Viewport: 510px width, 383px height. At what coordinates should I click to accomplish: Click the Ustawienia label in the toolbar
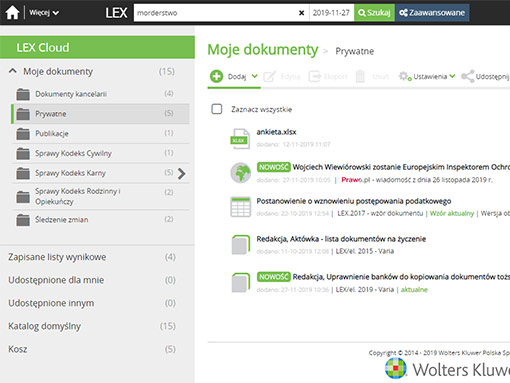point(430,77)
